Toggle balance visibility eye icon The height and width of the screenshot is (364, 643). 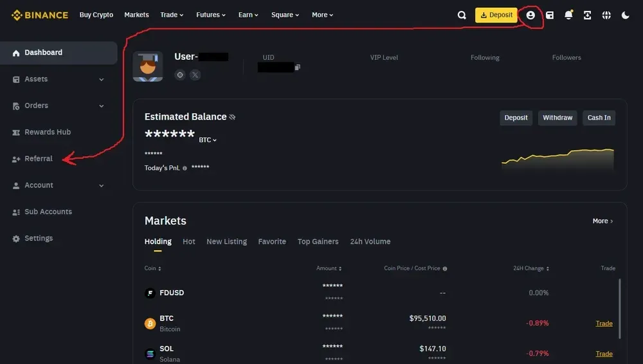(232, 117)
